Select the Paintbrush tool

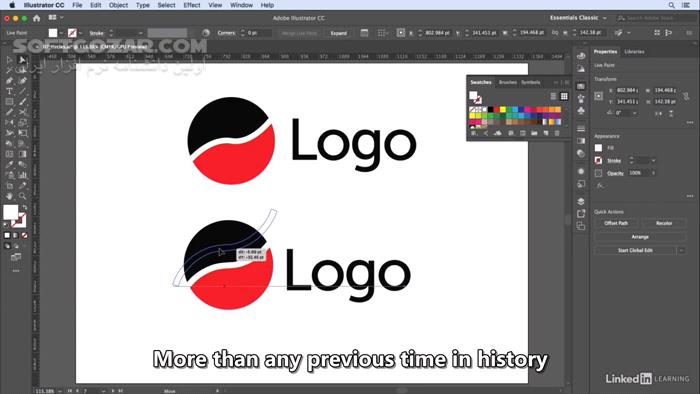pyautogui.click(x=22, y=102)
